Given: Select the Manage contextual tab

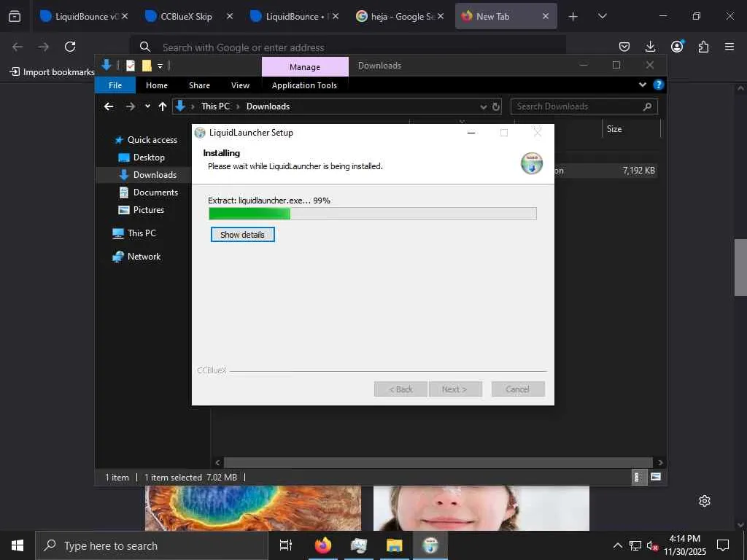Looking at the screenshot, I should [305, 66].
